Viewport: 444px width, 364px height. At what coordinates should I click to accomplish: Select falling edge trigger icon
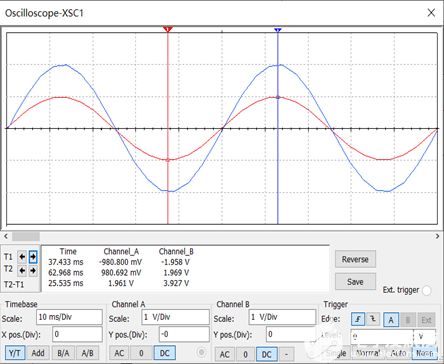(x=373, y=319)
